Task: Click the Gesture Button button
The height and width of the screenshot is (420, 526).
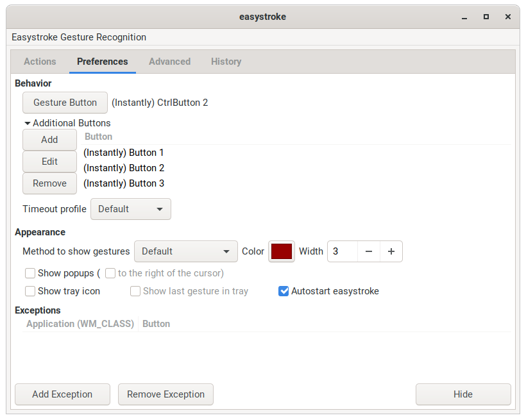Action: click(65, 103)
